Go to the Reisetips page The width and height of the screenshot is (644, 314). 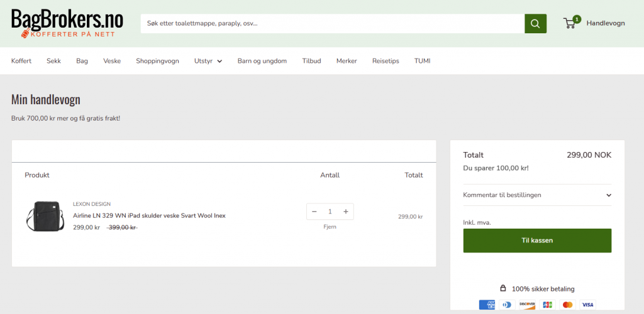point(386,61)
